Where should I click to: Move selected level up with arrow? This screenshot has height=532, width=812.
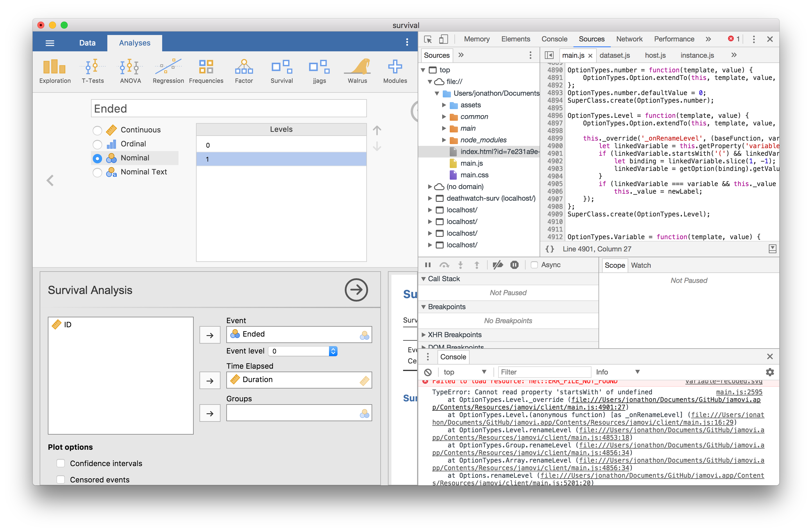click(x=377, y=130)
